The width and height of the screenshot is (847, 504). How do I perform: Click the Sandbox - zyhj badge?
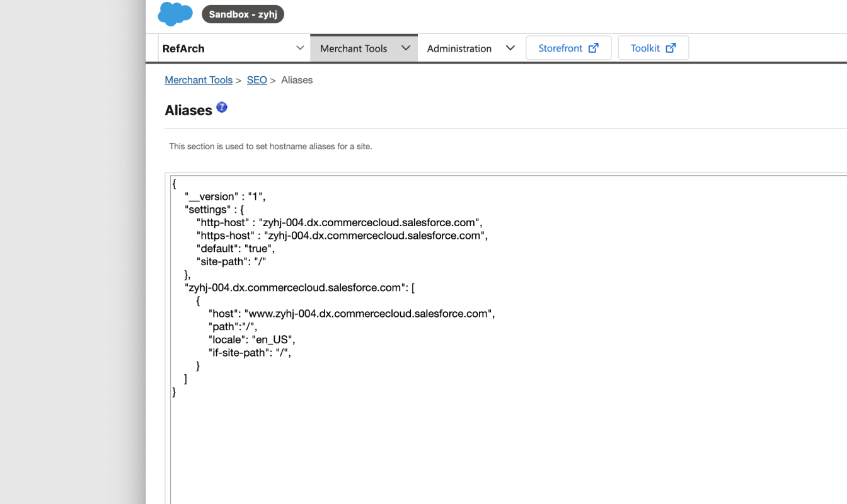pyautogui.click(x=243, y=14)
